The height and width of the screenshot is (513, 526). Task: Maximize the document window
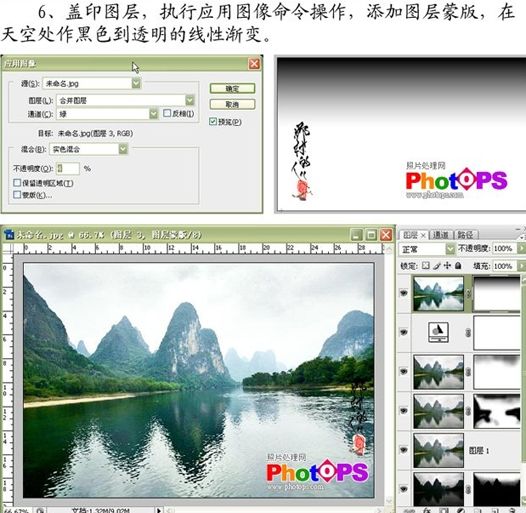371,235
